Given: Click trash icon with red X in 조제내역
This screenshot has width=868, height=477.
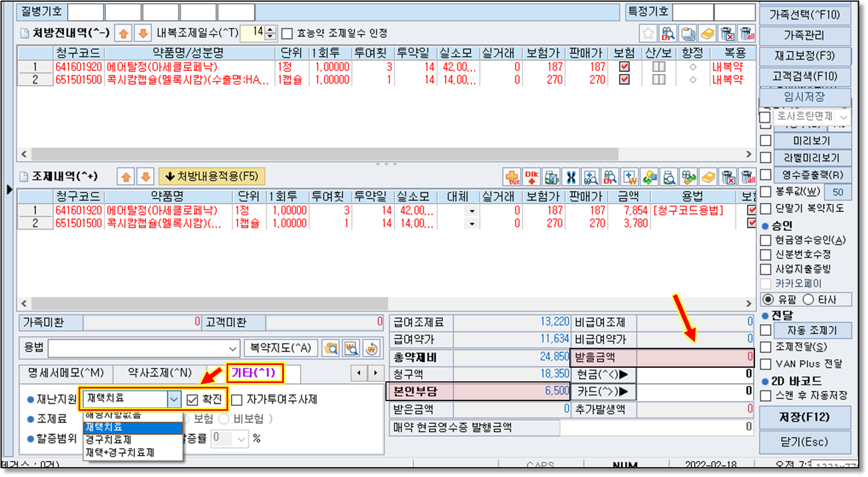Looking at the screenshot, I should (x=728, y=177).
